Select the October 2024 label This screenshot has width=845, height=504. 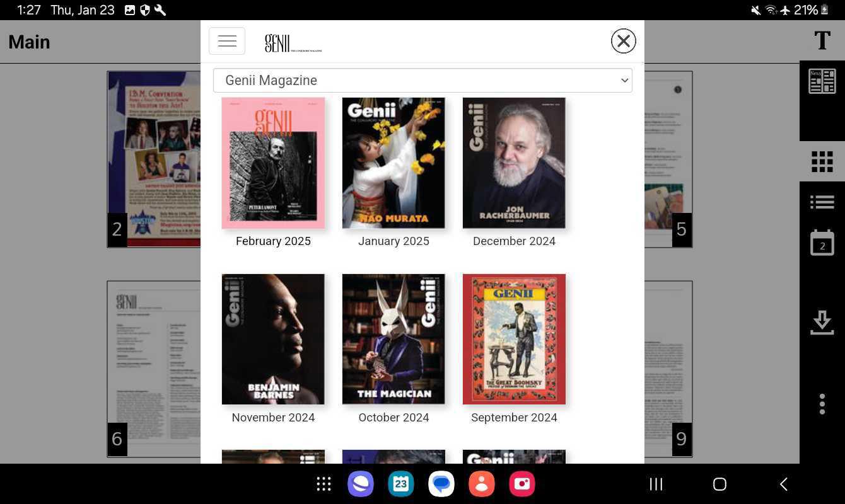point(393,418)
